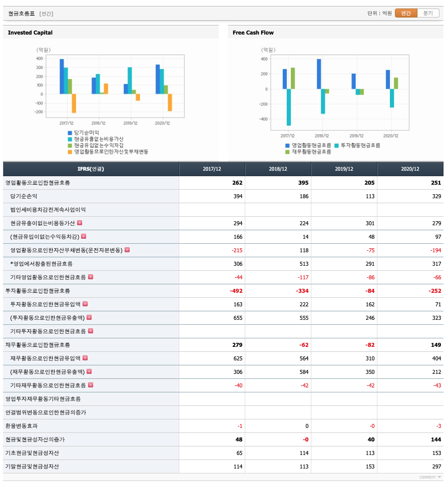Click the 2019/12 financing outflow value 350
448x487 pixels.
(370, 372)
